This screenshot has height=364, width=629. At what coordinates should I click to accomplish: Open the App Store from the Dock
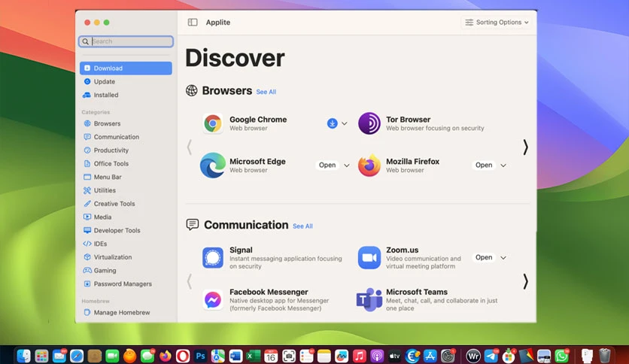pos(430,356)
